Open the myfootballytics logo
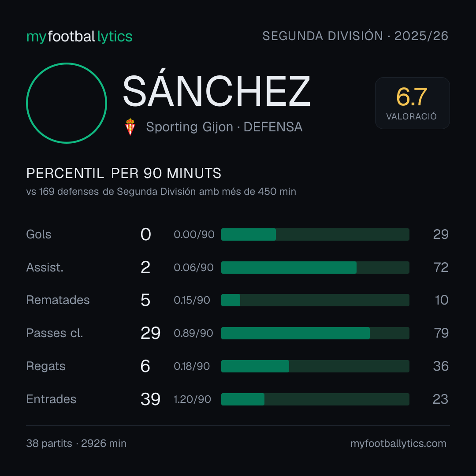 79,37
